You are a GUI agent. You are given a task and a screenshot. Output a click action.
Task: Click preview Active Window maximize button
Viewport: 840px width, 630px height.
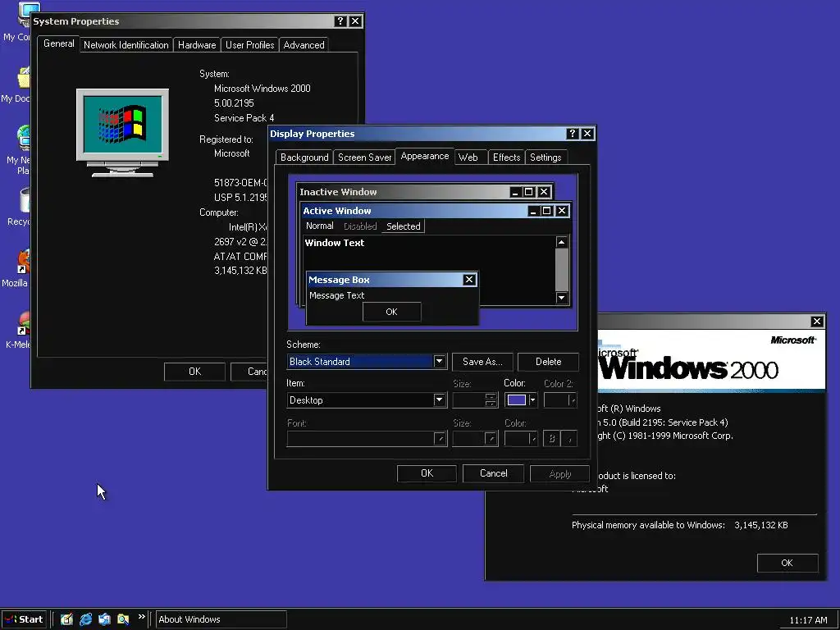(546, 211)
